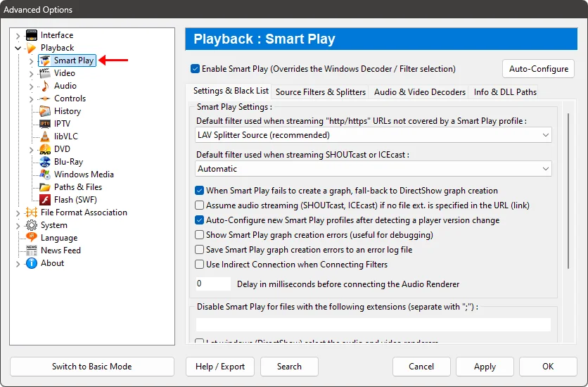Toggle Auto-Configure new Smart Play profiles checkbox
The height and width of the screenshot is (387, 588).
pyautogui.click(x=199, y=220)
